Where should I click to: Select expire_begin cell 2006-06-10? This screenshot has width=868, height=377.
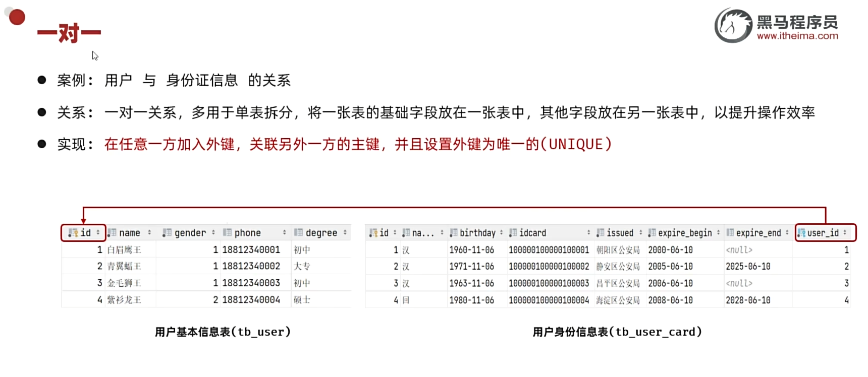(670, 283)
